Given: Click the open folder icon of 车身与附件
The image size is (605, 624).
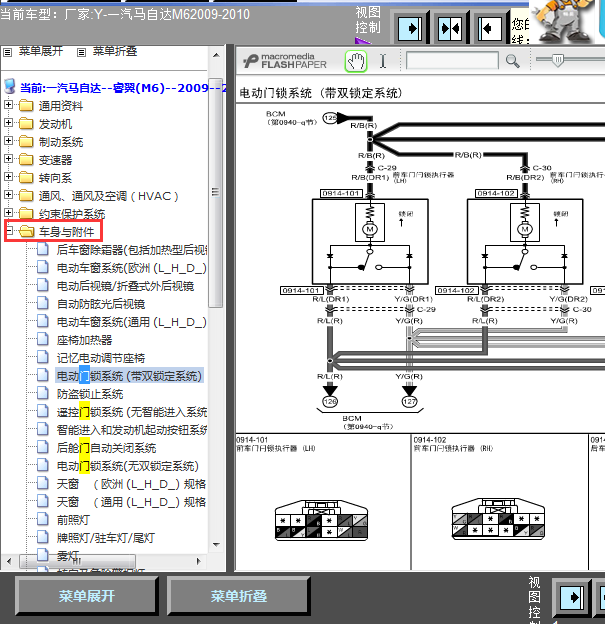Looking at the screenshot, I should [26, 231].
